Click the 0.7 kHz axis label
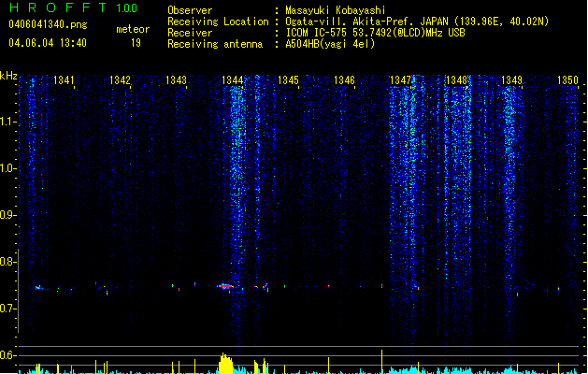This screenshot has height=374, width=588. point(7,309)
